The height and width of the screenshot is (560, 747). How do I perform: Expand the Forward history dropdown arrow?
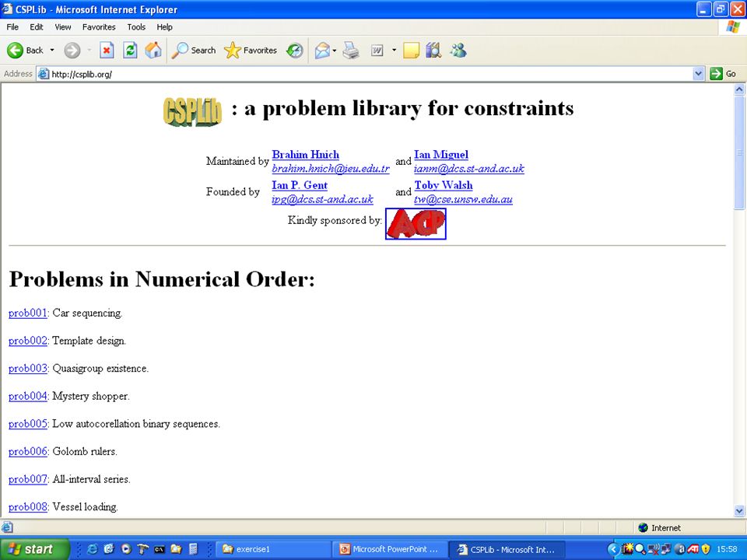[x=89, y=50]
